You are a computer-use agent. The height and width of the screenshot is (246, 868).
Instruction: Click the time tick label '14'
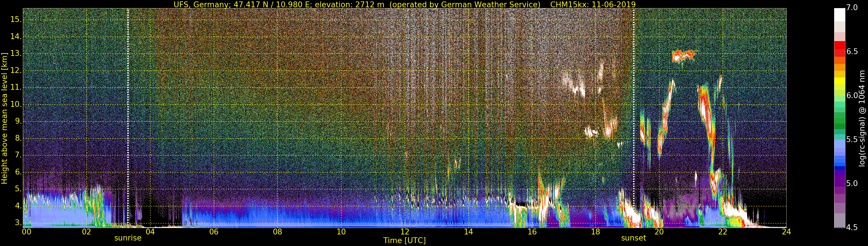(468, 232)
